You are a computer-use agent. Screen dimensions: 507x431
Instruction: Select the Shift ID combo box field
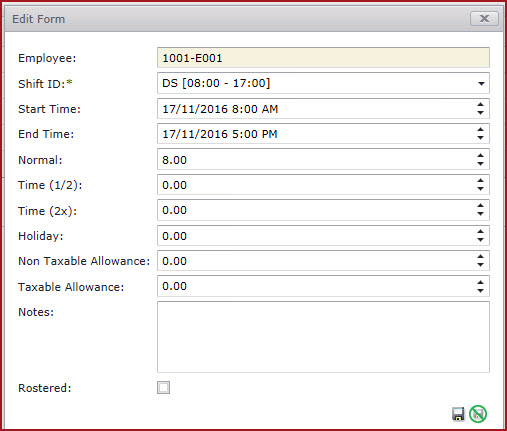(x=323, y=83)
